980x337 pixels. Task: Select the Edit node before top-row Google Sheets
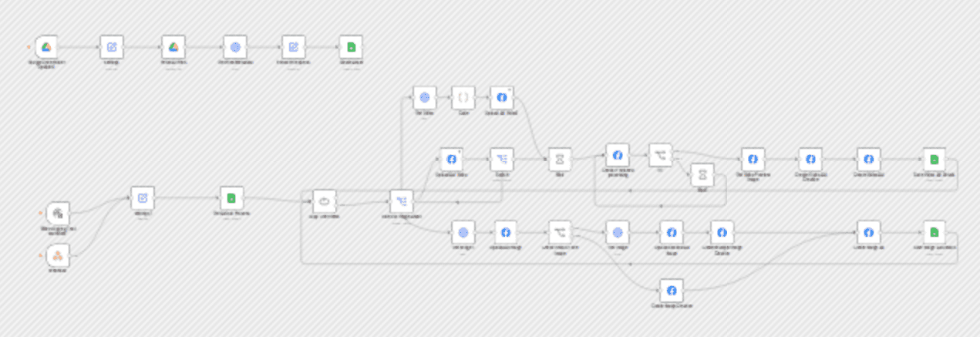293,47
